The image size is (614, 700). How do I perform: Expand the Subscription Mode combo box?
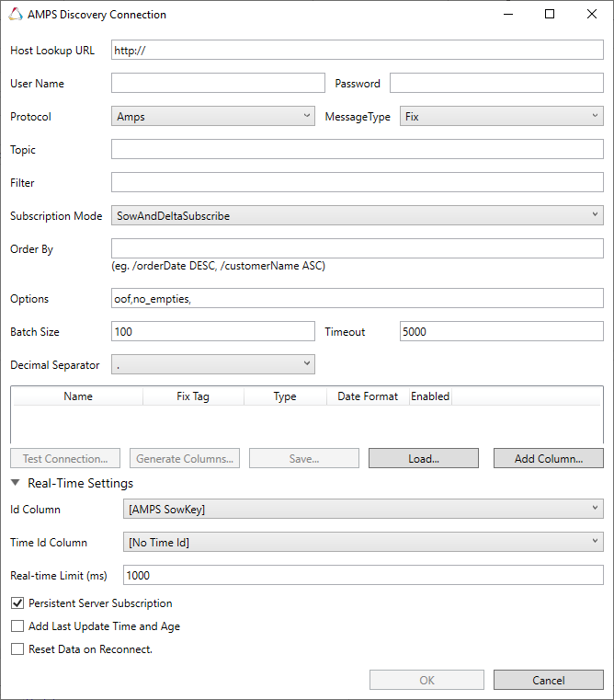coord(357,216)
